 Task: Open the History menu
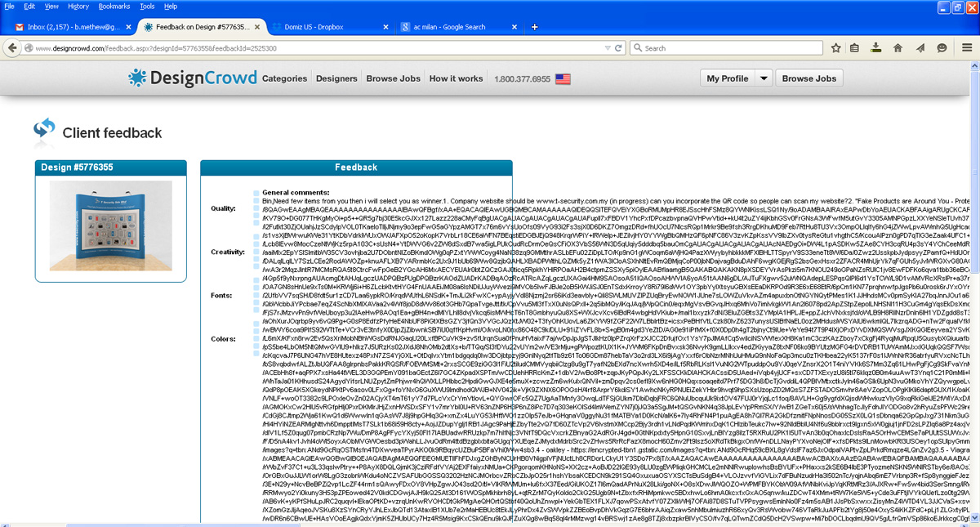click(x=78, y=6)
